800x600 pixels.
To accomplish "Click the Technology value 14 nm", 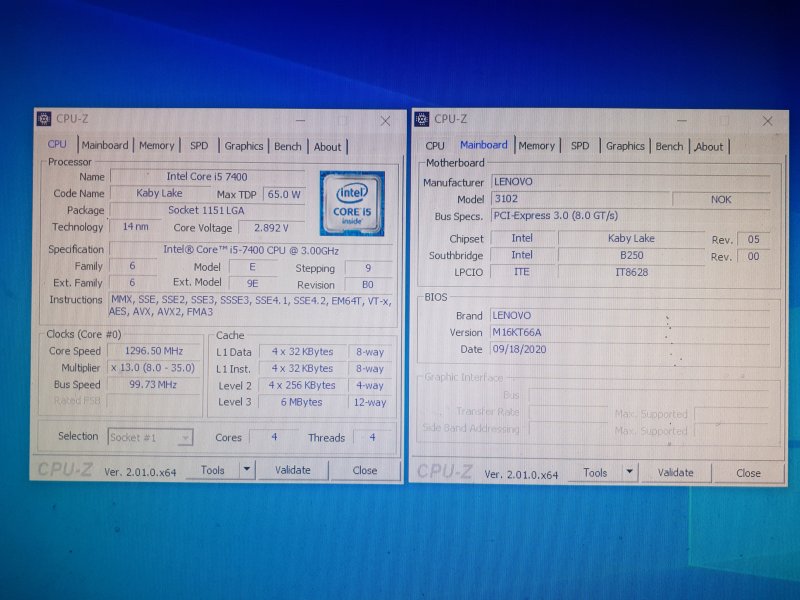I will [135, 227].
